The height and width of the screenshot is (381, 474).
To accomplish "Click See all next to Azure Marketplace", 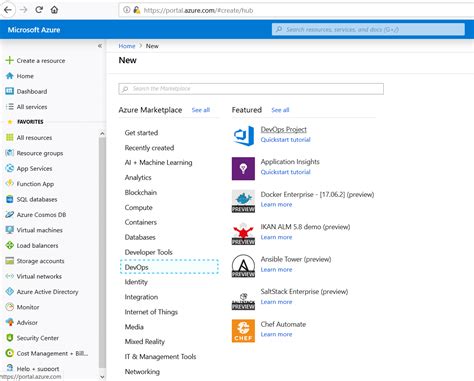I will 201,110.
